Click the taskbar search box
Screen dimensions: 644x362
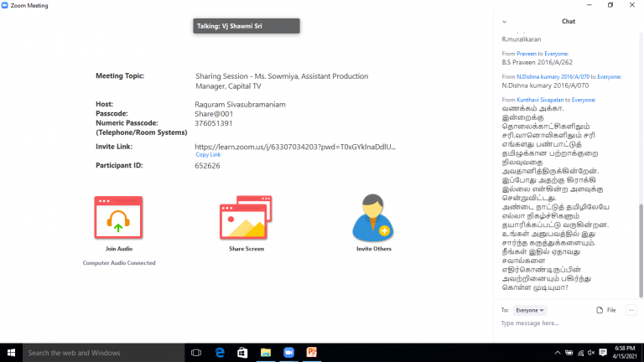click(103, 353)
